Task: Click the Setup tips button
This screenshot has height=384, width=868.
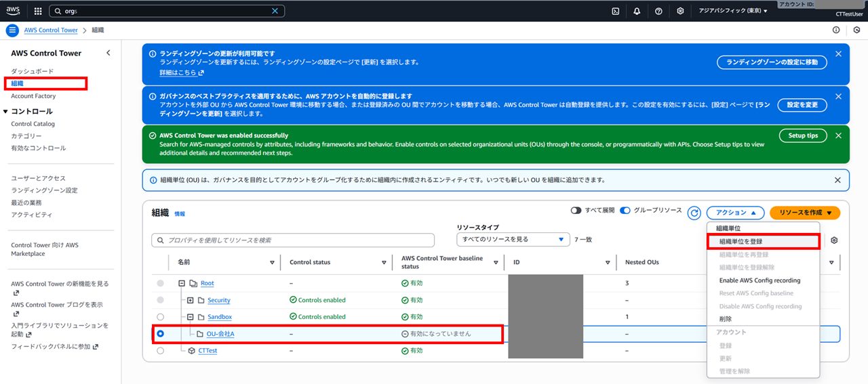Action: coord(803,135)
